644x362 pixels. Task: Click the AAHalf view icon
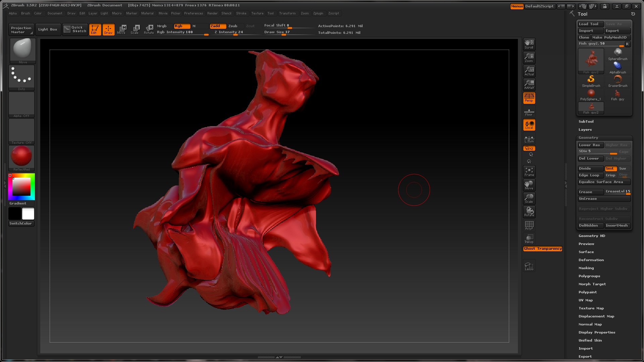(x=529, y=84)
